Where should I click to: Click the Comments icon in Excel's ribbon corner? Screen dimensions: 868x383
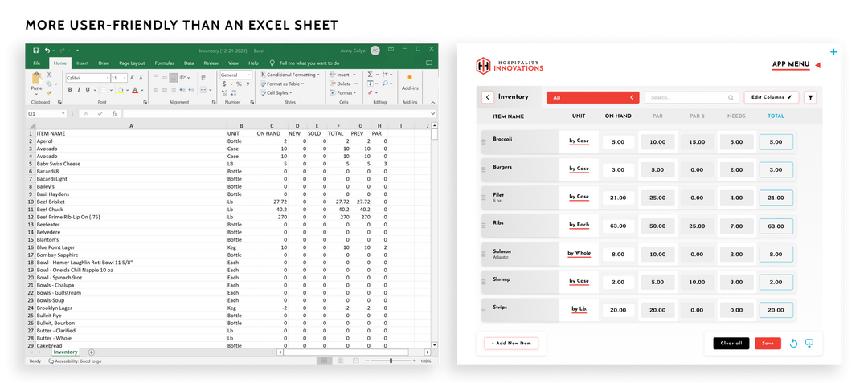pyautogui.click(x=429, y=63)
